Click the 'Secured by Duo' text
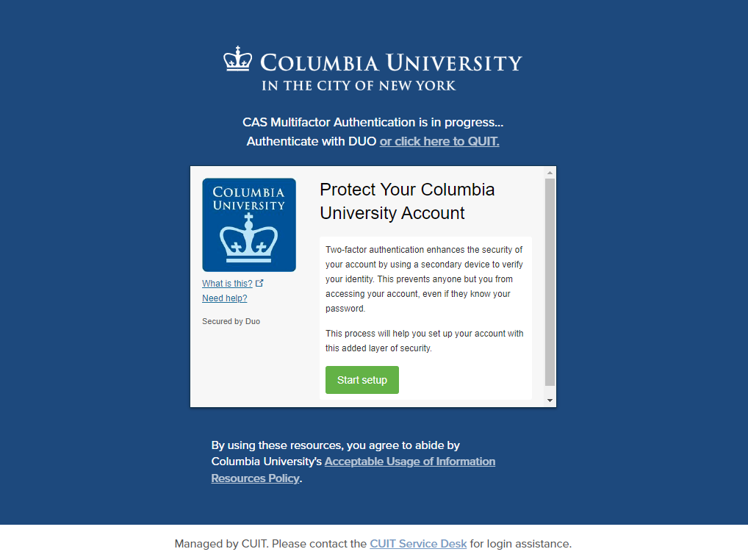Screen dimensions: 748x560 coord(231,321)
